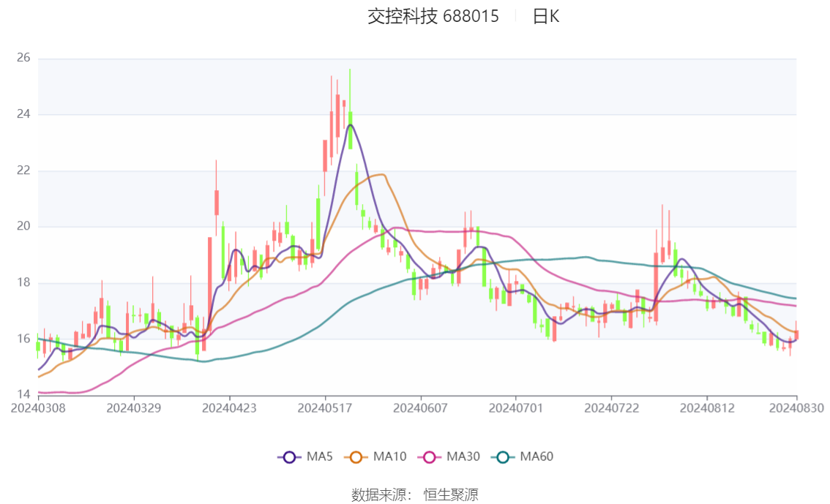Toggle the MA30 legend series
830x504 pixels.
click(449, 457)
